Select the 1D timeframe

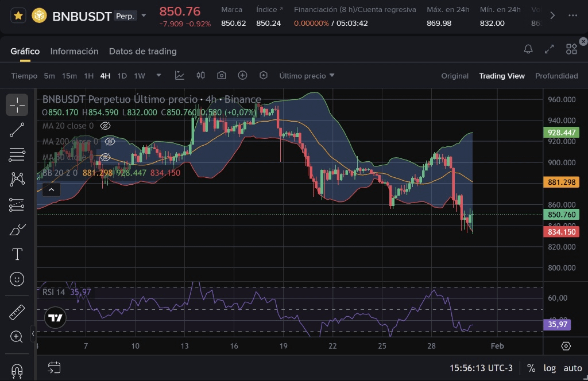122,76
